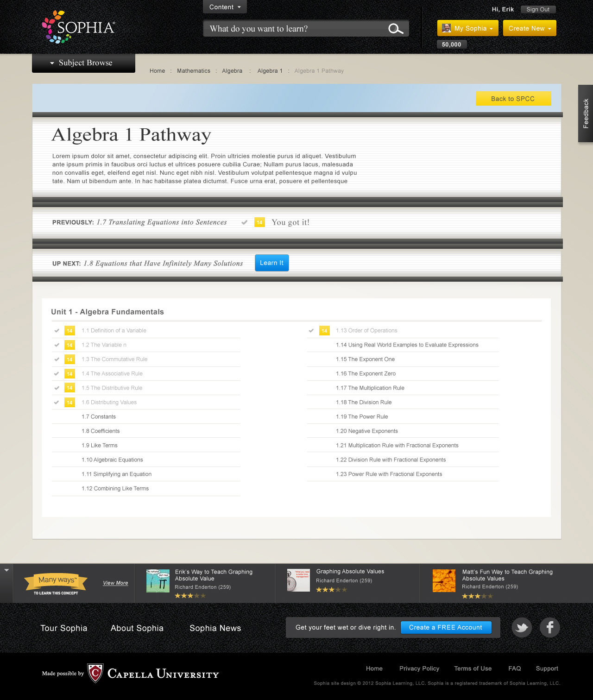Image resolution: width=593 pixels, height=700 pixels.
Task: Open lesson 1.16 The Exponent Zero
Action: click(x=366, y=374)
